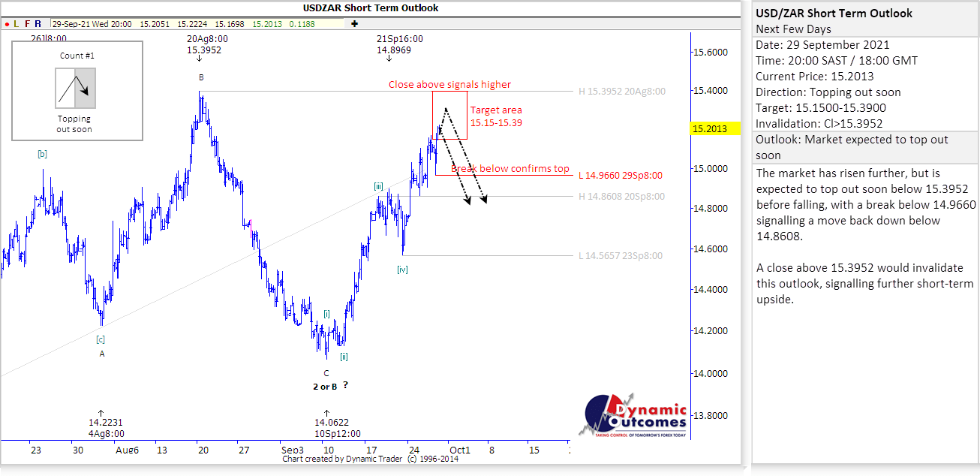980x476 pixels.
Task: Click the low value 15.1698 in the data bar
Action: click(x=230, y=24)
